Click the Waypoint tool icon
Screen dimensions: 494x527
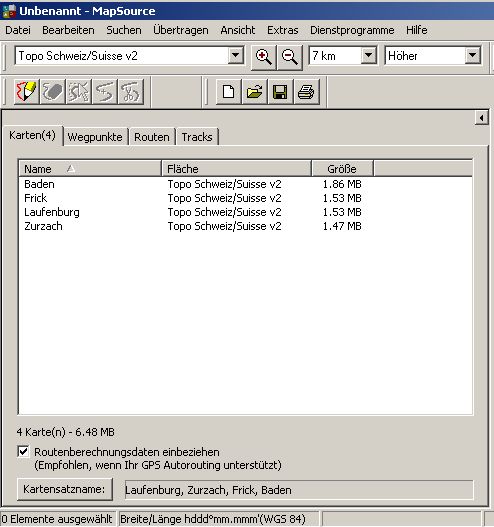(52, 91)
